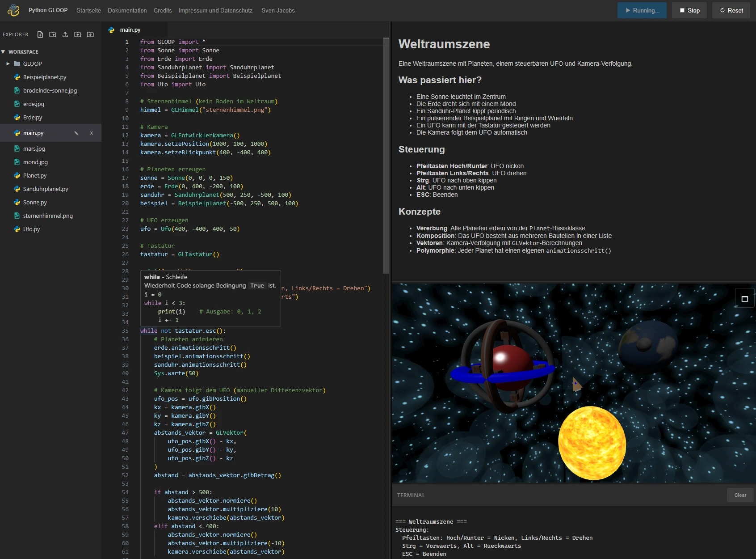Close main.py with its x button
Viewport: 756px width, 559px height.
(92, 133)
